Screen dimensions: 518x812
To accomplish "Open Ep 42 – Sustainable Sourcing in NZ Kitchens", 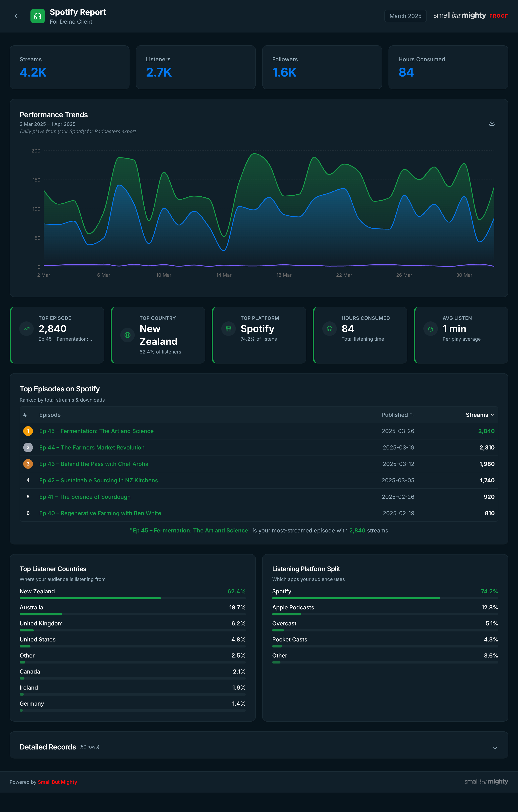I will point(98,480).
